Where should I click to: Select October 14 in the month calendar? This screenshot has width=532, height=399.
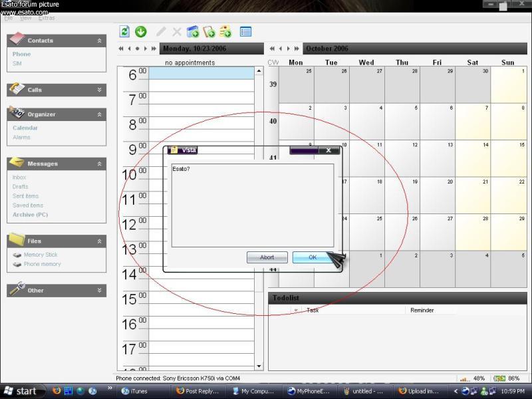[x=473, y=158]
